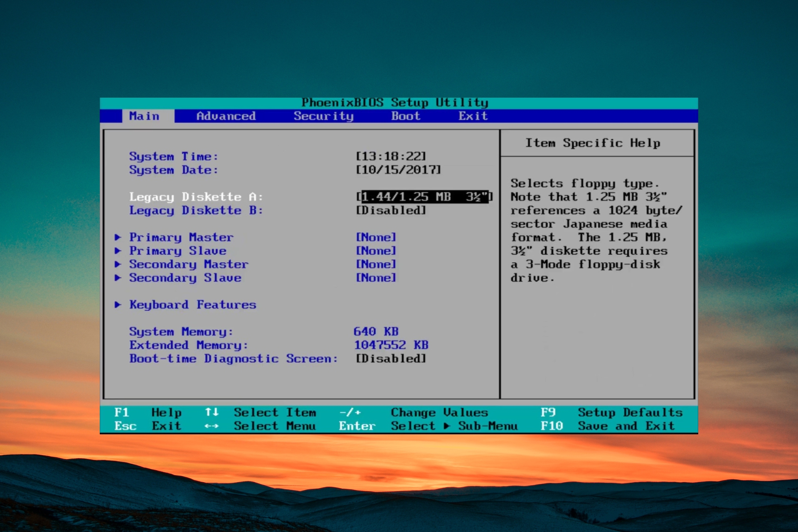798x532 pixels.
Task: Toggle Boot-time Diagnostic Screen Disabled value
Action: coord(391,358)
